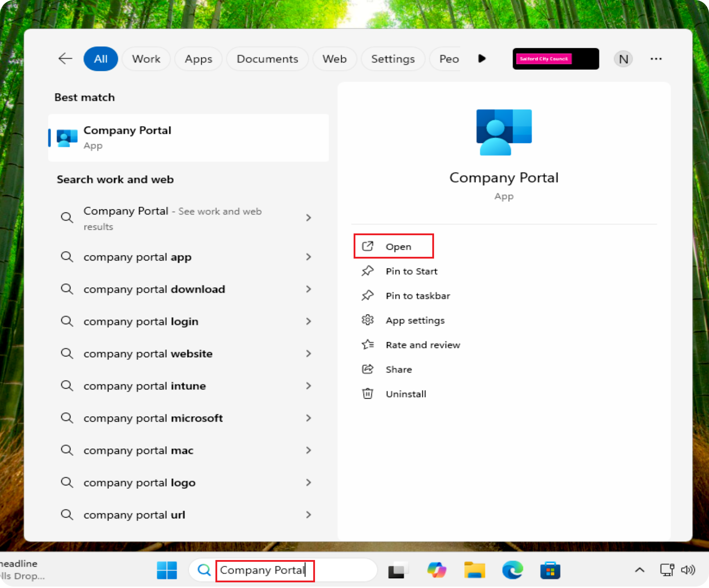Search web for company portal download
Screen dimensions: 709x588
pyautogui.click(x=154, y=289)
